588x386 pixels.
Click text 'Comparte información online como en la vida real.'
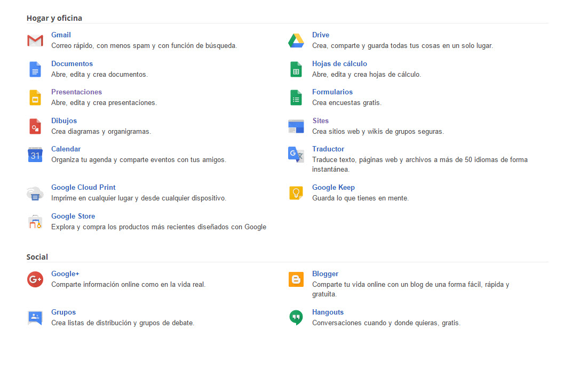point(128,285)
